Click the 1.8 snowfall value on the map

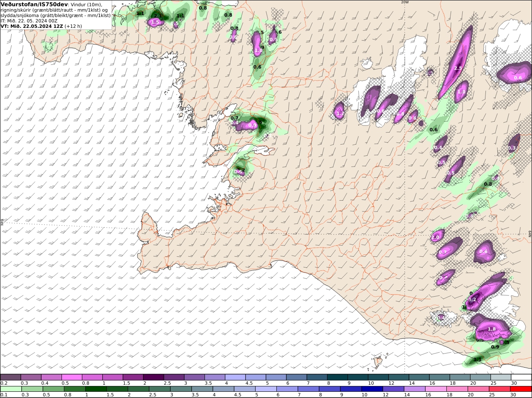492,329
